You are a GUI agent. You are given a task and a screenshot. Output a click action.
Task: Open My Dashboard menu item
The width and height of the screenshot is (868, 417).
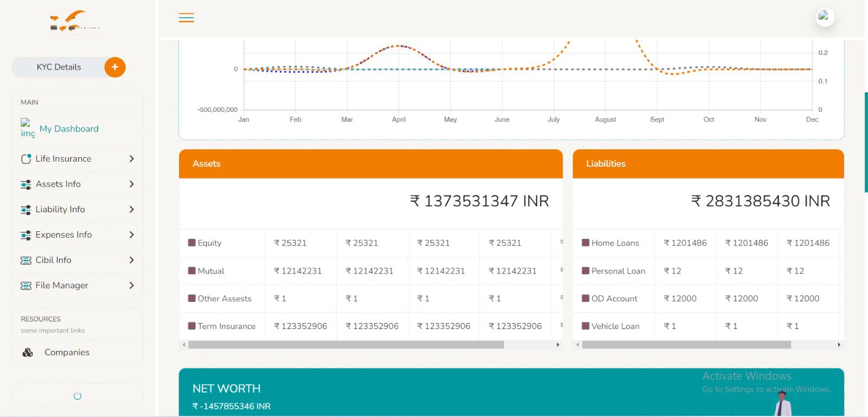coord(69,129)
